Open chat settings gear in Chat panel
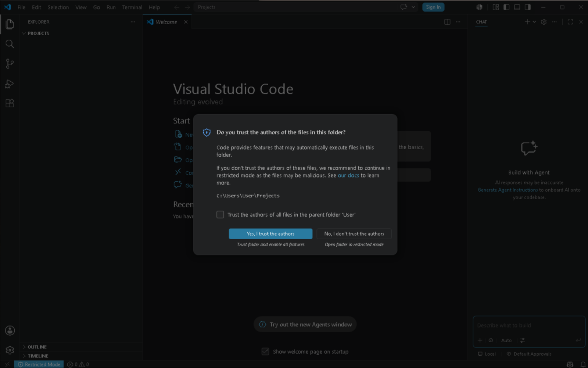This screenshot has width=588, height=368. click(544, 22)
